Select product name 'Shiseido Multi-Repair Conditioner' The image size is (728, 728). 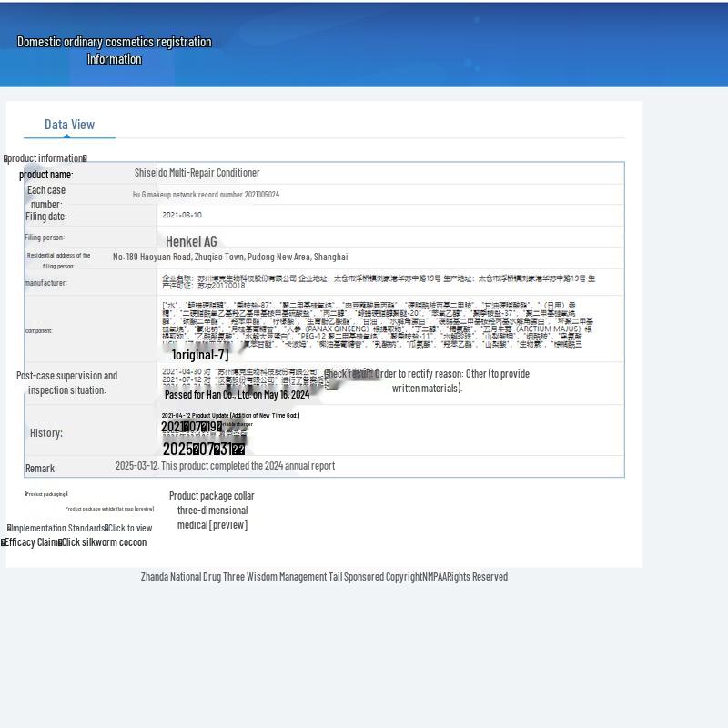point(197,173)
